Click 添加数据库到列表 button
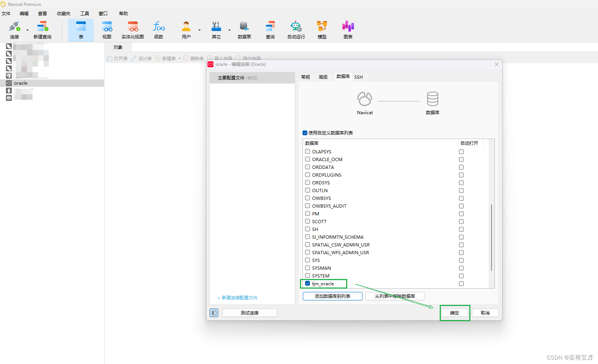Image resolution: width=598 pixels, height=364 pixels. [332, 296]
